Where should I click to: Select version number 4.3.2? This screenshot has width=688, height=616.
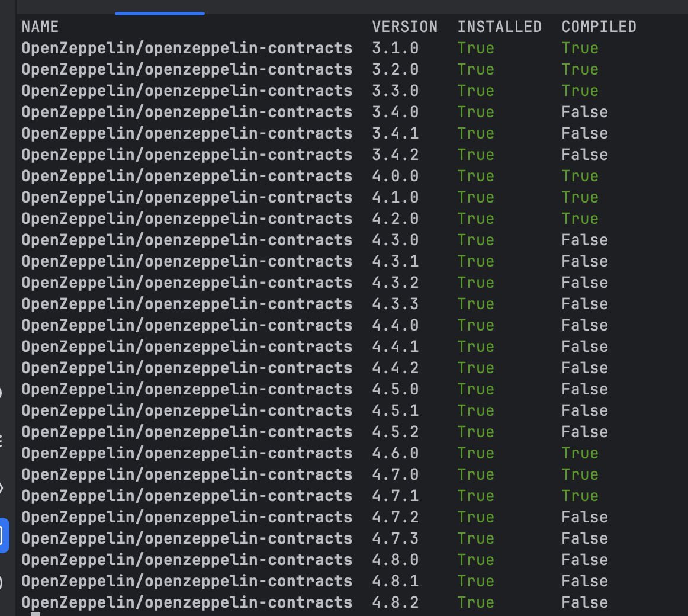click(395, 283)
